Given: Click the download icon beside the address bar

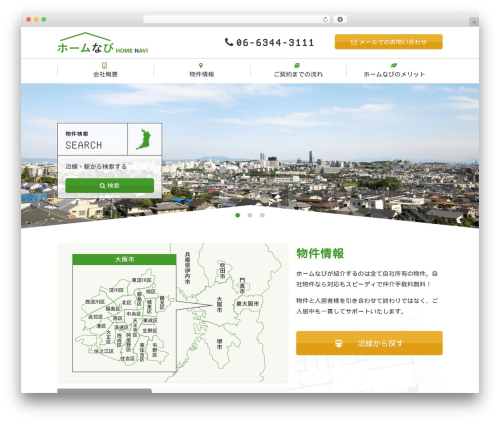Looking at the screenshot, I should 340,19.
